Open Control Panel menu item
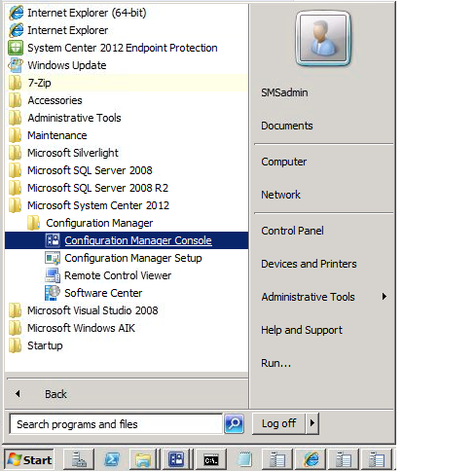Viewport: 476px width, 471px height. click(x=292, y=231)
